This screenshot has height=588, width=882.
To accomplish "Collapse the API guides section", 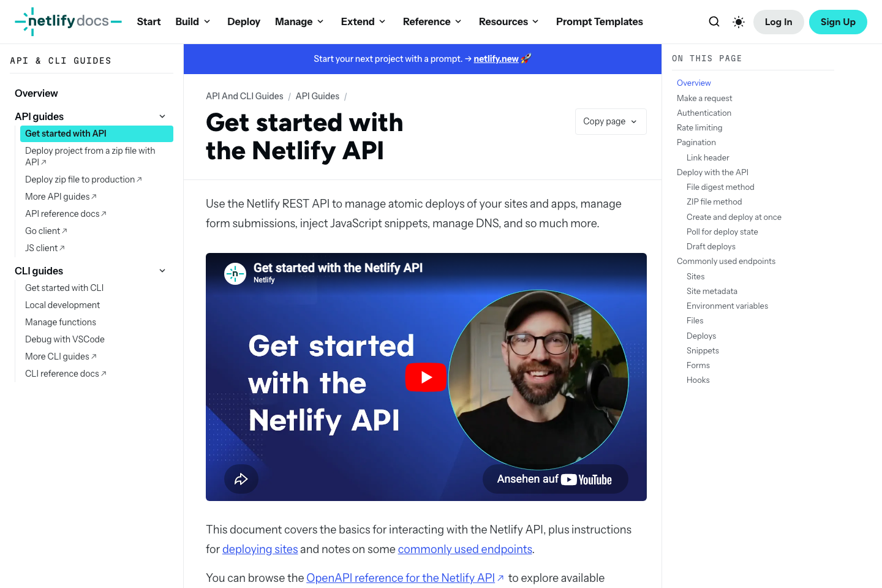I will [x=162, y=116].
